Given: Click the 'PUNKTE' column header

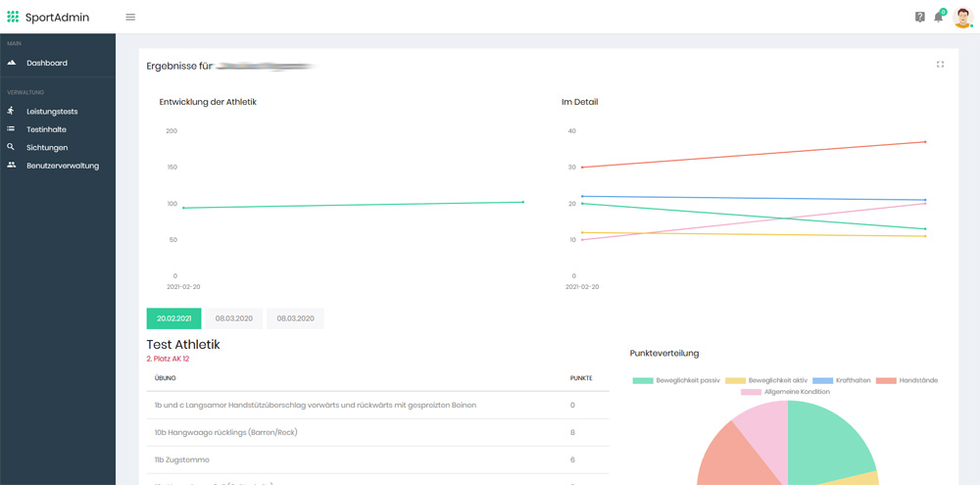Looking at the screenshot, I should click(x=581, y=378).
